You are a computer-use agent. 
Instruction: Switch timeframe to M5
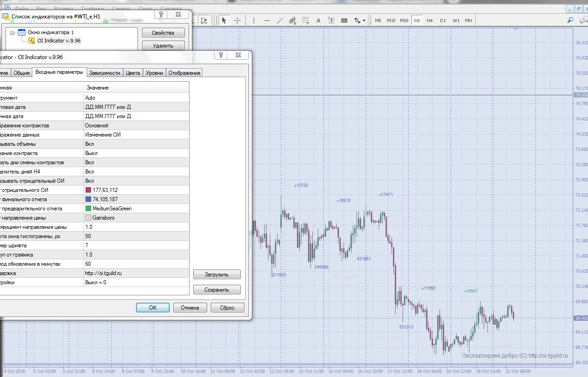tap(378, 20)
